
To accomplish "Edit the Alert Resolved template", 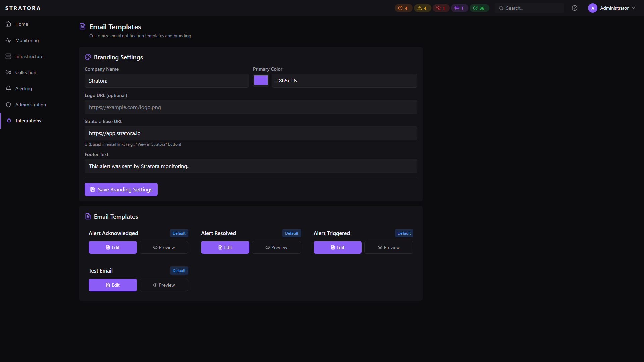I will tap(225, 247).
